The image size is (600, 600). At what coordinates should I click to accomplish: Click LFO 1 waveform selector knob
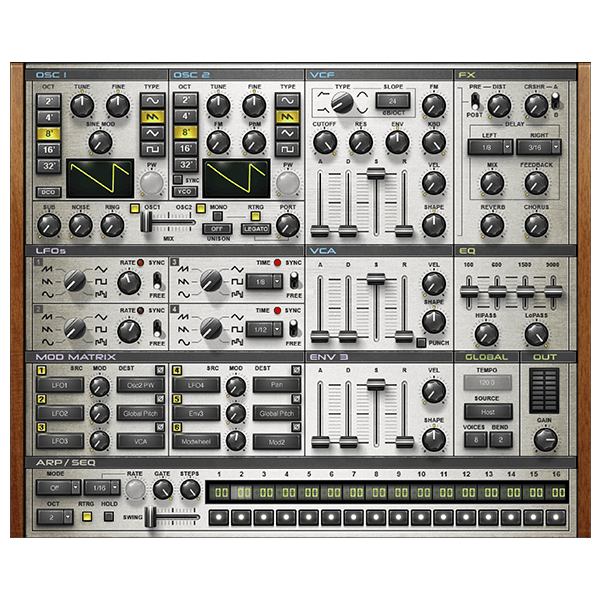point(75,281)
